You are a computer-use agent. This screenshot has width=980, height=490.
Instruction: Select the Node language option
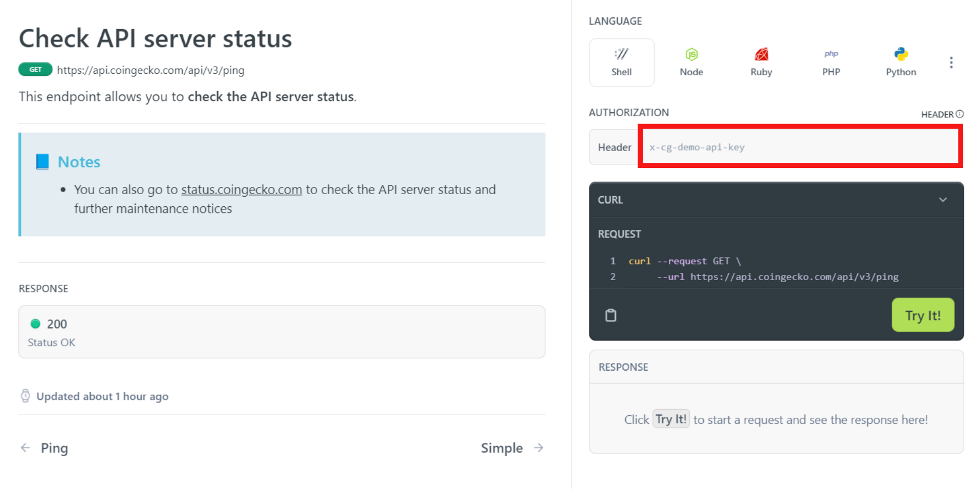click(691, 62)
